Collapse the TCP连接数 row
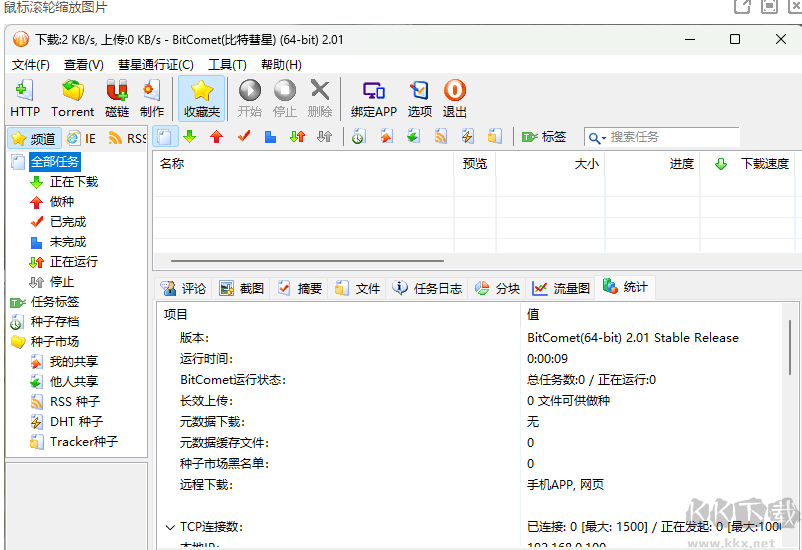The width and height of the screenshot is (802, 550). pyautogui.click(x=170, y=527)
